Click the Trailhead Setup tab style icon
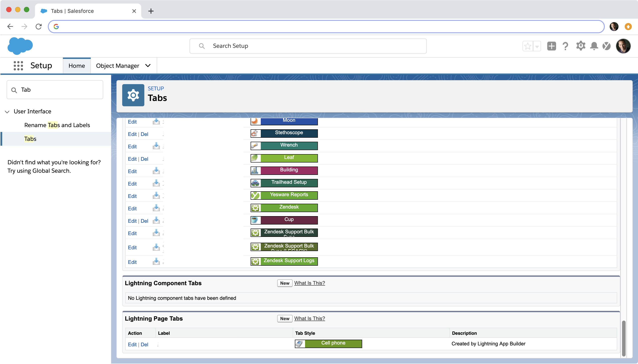Image resolution: width=638 pixels, height=364 pixels. pos(255,183)
